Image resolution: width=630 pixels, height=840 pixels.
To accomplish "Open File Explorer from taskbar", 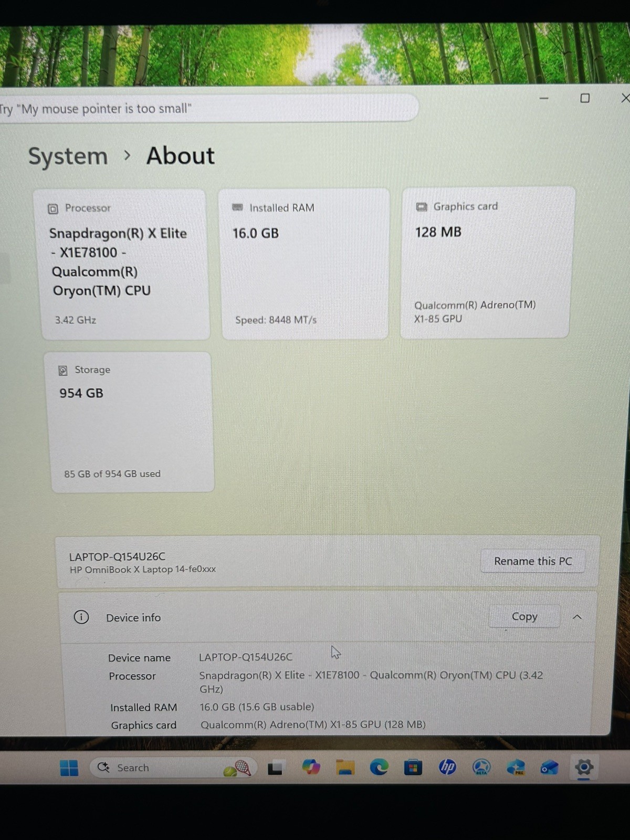I will pyautogui.click(x=345, y=768).
